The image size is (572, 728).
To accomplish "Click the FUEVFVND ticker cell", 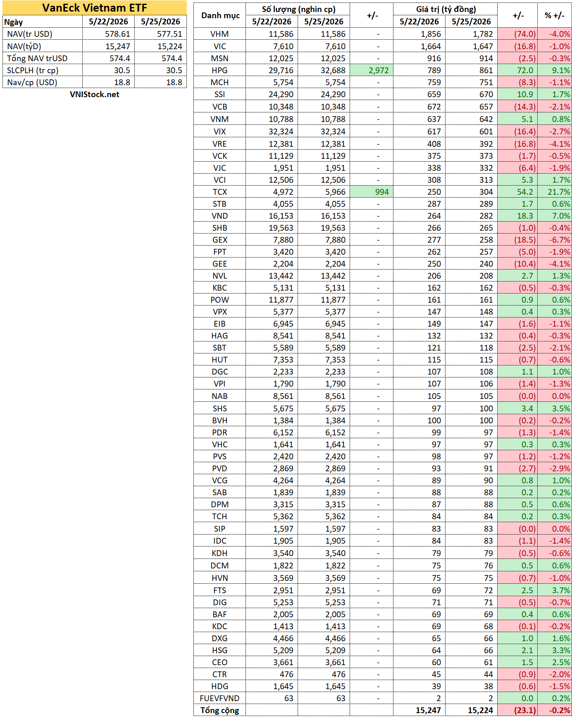I will pyautogui.click(x=220, y=698).
